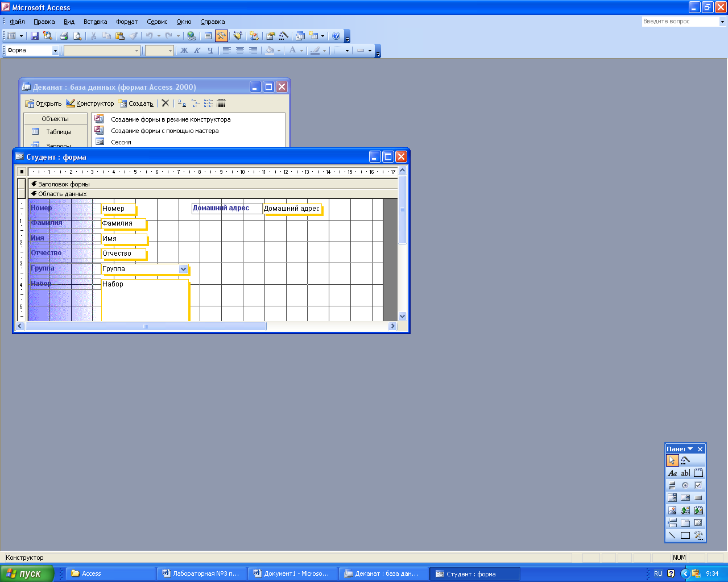Switch Деканат window to details view icon
728x582 pixels.
point(221,103)
